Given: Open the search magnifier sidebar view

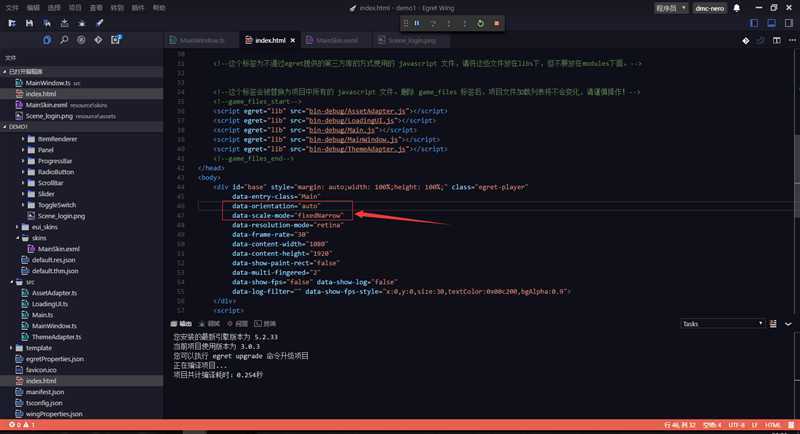Looking at the screenshot, I should 64,40.
